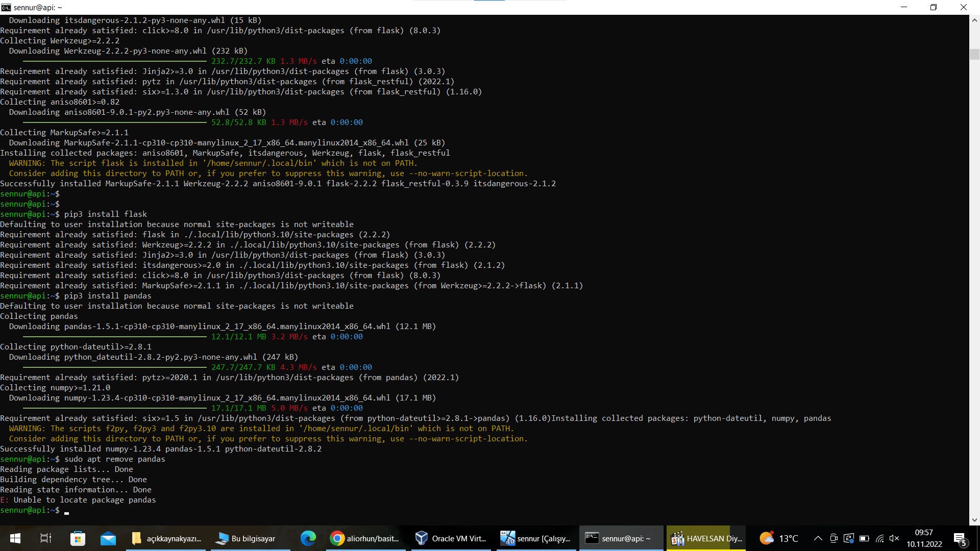Click the terminal window title bar icon
Viewport: 980px width, 551px height.
[x=6, y=7]
